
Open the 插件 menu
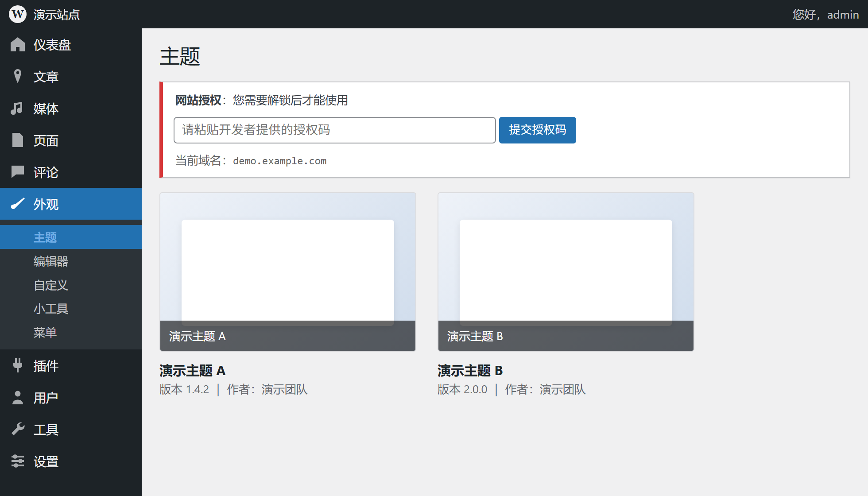pos(71,365)
